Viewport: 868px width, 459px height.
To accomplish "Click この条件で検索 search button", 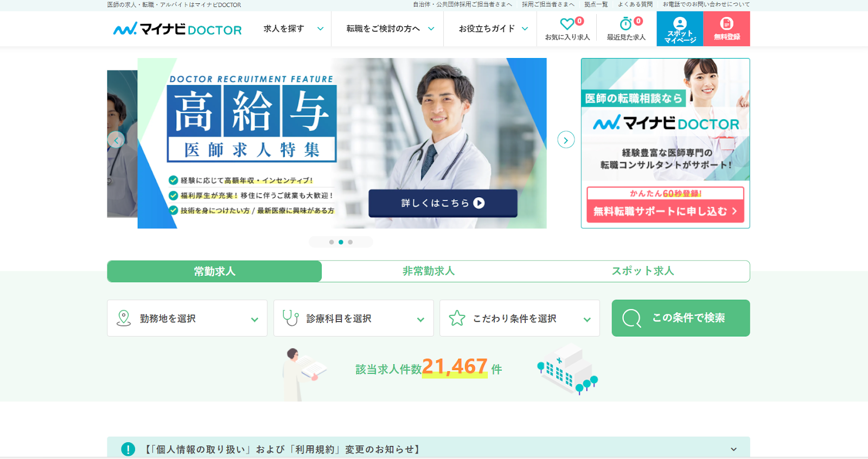I will pos(680,318).
